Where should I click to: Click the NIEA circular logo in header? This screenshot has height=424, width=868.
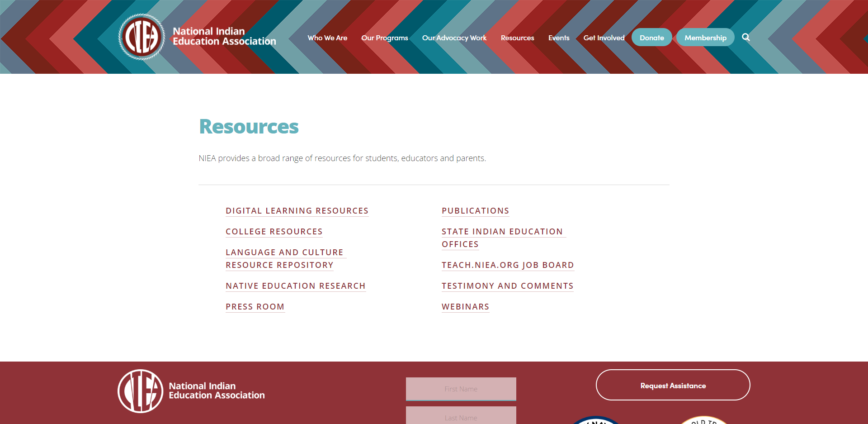point(142,37)
